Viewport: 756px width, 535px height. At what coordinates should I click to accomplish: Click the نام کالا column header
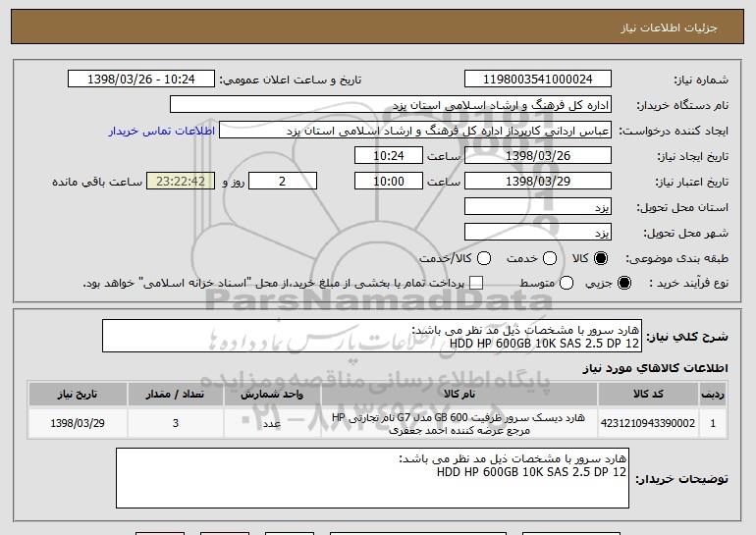[x=459, y=395]
